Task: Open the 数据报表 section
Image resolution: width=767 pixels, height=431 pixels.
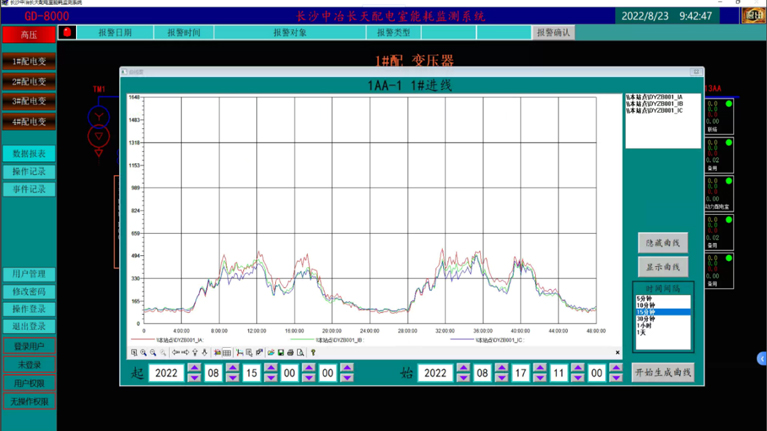Action: (x=29, y=154)
